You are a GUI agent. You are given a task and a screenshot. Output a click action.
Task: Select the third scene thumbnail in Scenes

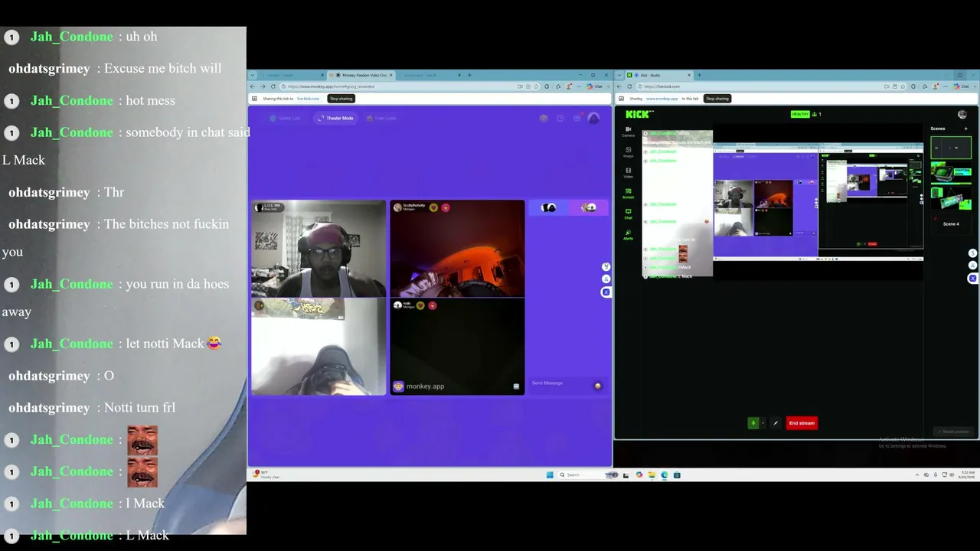(951, 197)
